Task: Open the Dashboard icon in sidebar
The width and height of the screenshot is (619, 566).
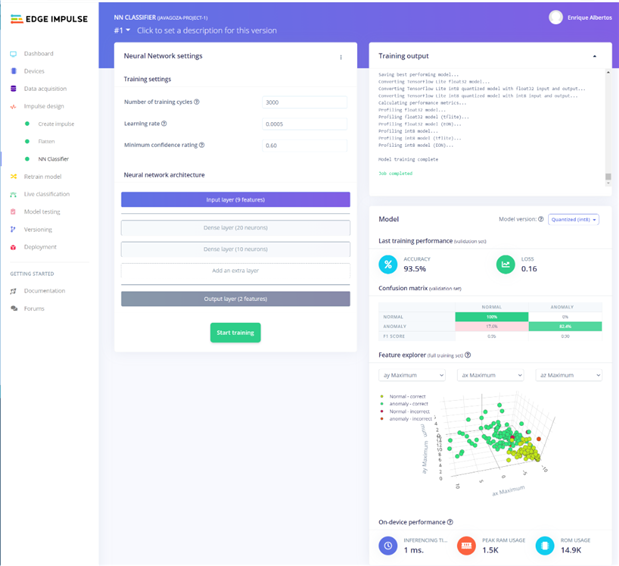Action: click(x=13, y=54)
